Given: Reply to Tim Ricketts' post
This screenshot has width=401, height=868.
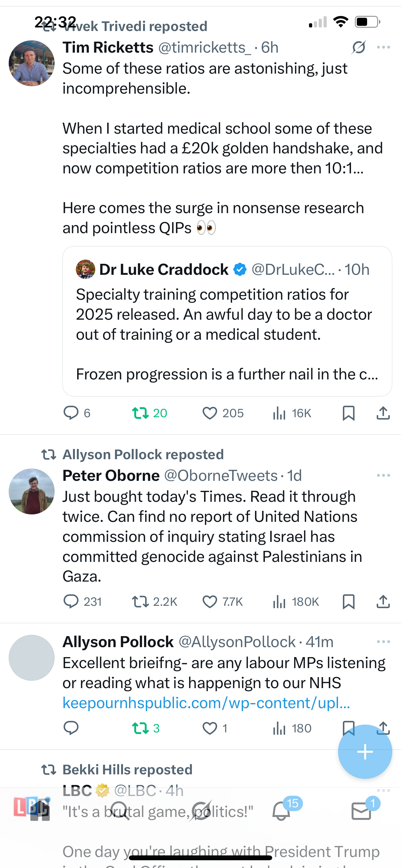Looking at the screenshot, I should pos(71,413).
